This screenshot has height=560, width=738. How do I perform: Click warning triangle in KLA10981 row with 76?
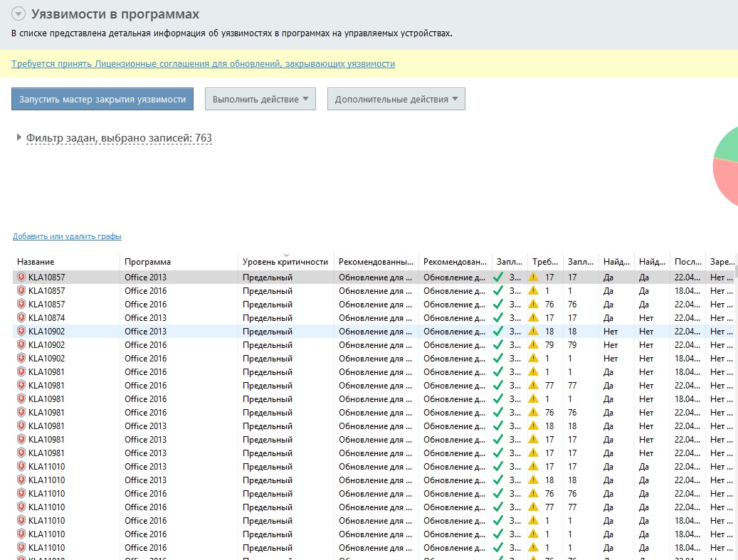coord(533,412)
